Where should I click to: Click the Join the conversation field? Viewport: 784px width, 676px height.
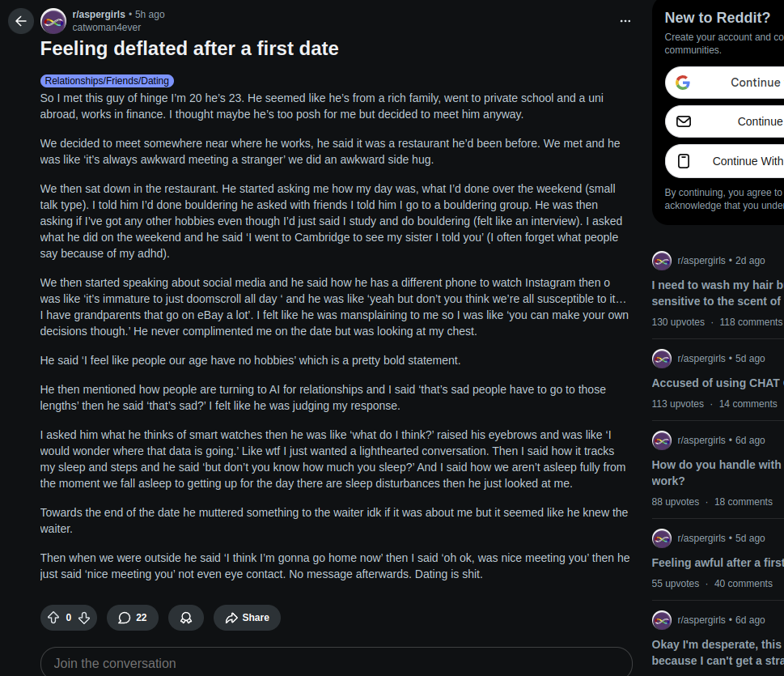pyautogui.click(x=336, y=663)
